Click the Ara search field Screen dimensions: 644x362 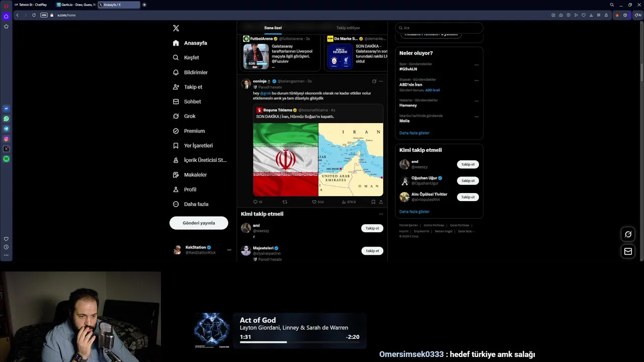click(x=439, y=28)
